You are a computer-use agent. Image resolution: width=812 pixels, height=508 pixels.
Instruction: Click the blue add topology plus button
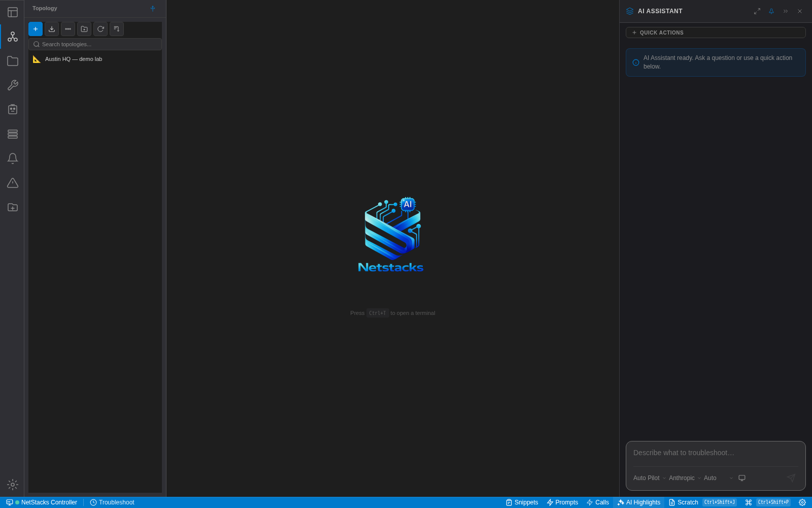[x=36, y=29]
